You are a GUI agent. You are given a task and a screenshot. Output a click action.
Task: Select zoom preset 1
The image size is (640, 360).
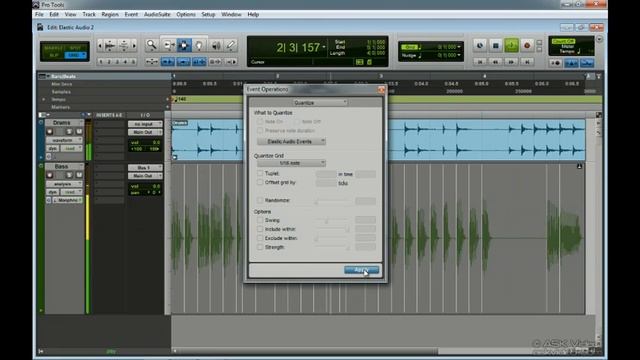coord(101,62)
